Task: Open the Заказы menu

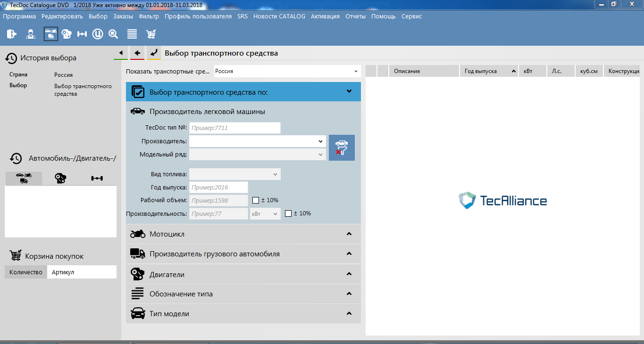Action: [123, 16]
